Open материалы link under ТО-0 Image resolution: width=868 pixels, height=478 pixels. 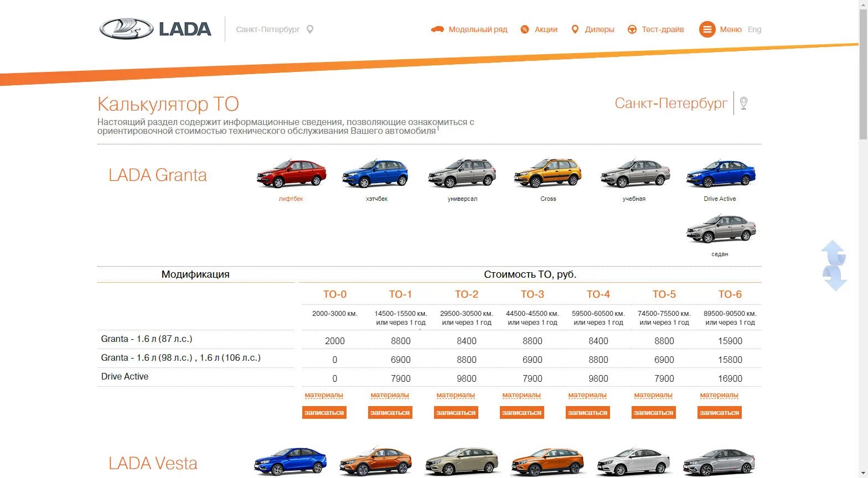click(x=324, y=395)
